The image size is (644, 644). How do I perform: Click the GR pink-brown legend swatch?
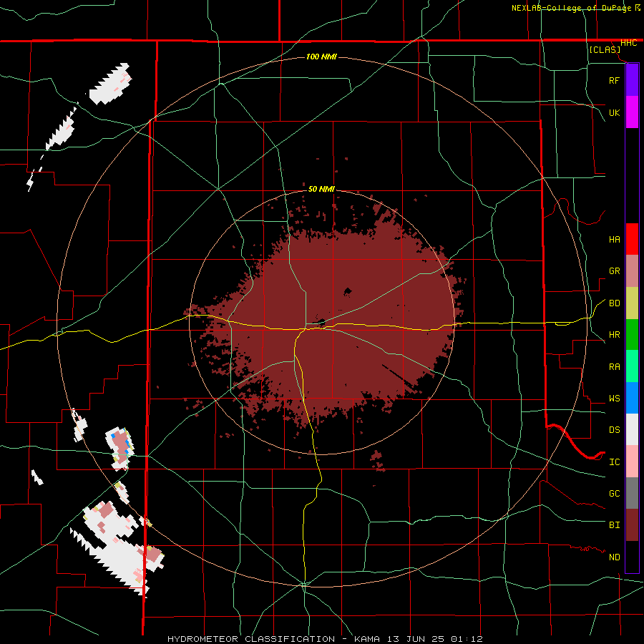(x=632, y=271)
